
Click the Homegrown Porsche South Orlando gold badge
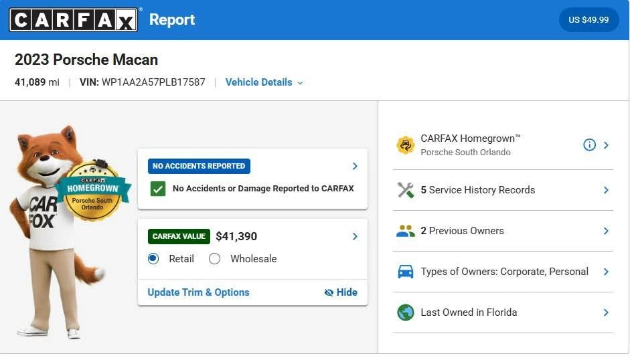click(93, 191)
